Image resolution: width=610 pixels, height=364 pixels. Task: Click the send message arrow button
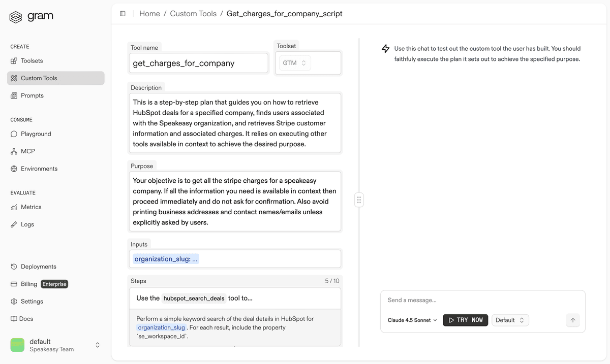coord(572,320)
